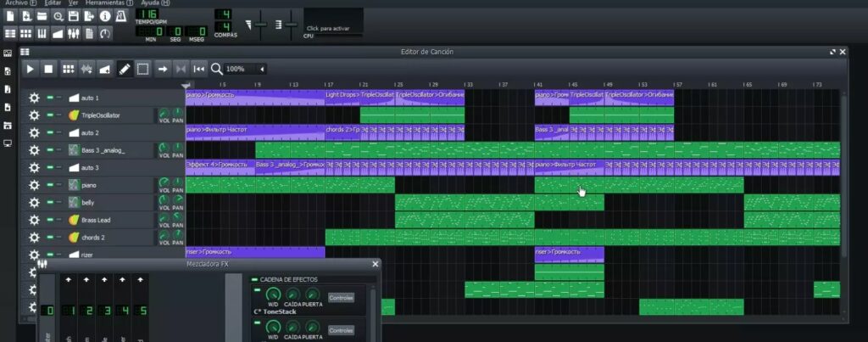Click the metronome icon in main toolbar
The height and width of the screenshot is (342, 868).
[122, 16]
